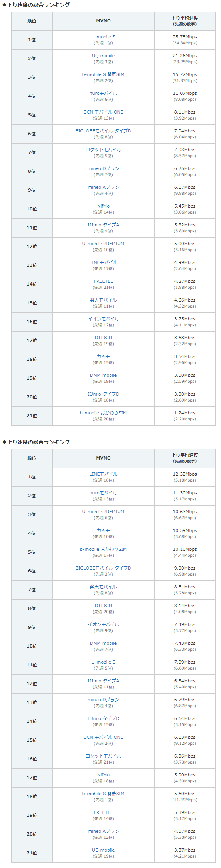Open the 楽天モバイル link ranked 15th in download
Screen dimensions: 221x868
(103, 300)
